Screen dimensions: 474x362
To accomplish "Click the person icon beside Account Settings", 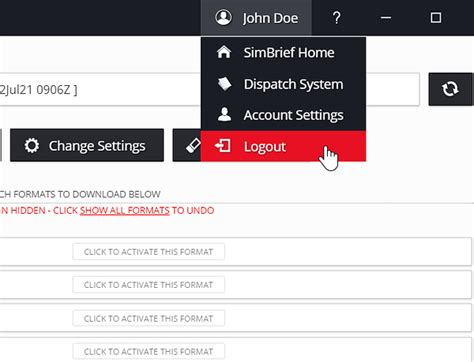I will tap(224, 114).
